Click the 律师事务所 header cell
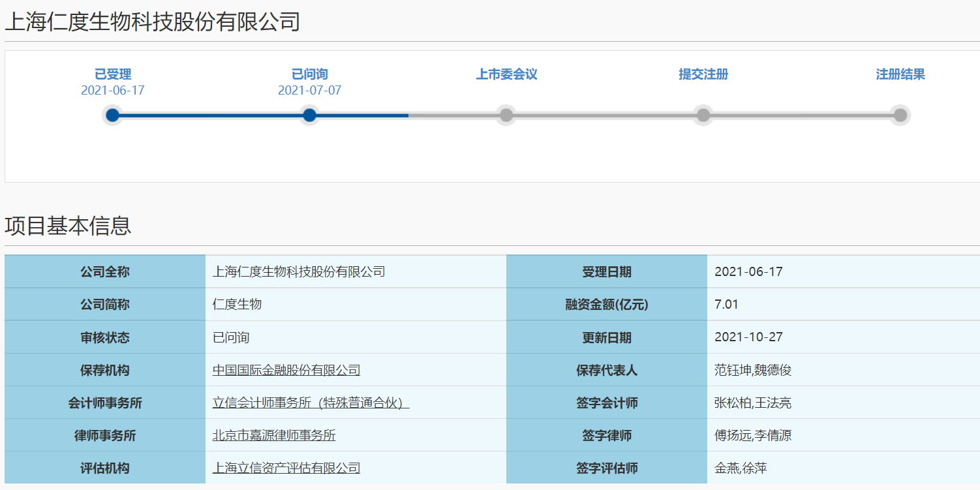 (x=105, y=435)
